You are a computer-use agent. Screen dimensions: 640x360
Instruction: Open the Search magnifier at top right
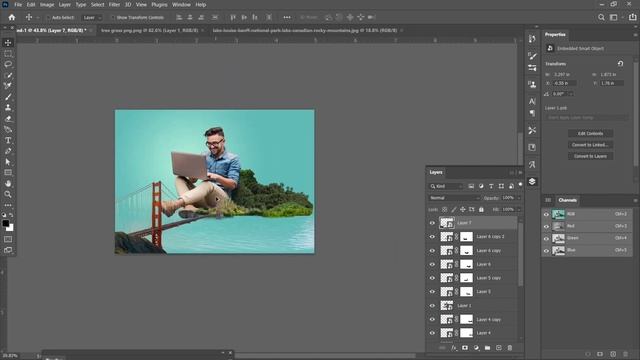pyautogui.click(x=601, y=18)
